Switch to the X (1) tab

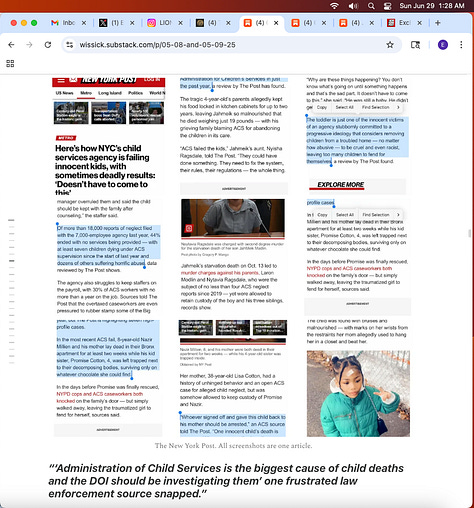pos(112,23)
